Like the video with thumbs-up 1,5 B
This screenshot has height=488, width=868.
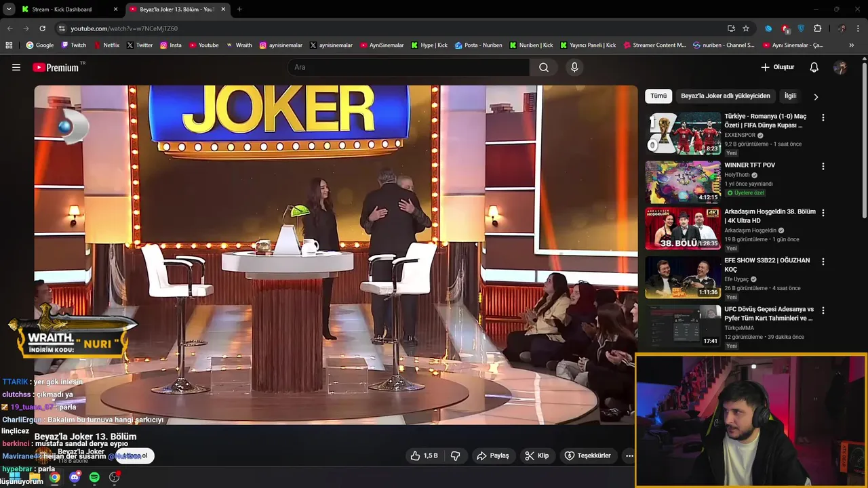pyautogui.click(x=424, y=455)
